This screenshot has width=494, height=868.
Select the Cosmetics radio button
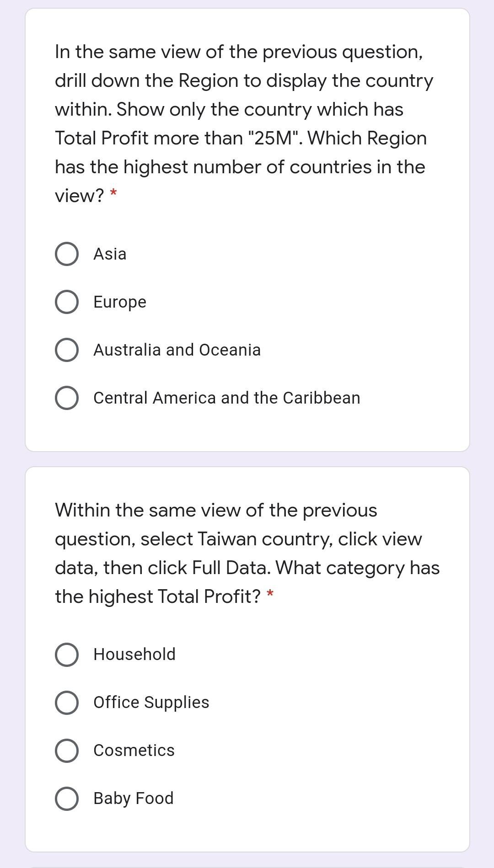[x=67, y=751]
